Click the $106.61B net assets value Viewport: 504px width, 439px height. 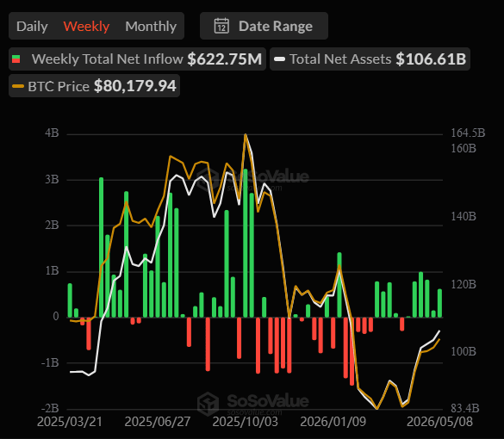(431, 59)
